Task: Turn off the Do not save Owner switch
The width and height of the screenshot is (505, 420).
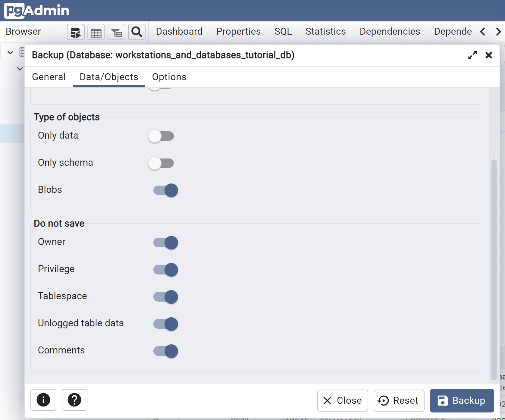Action: click(166, 243)
